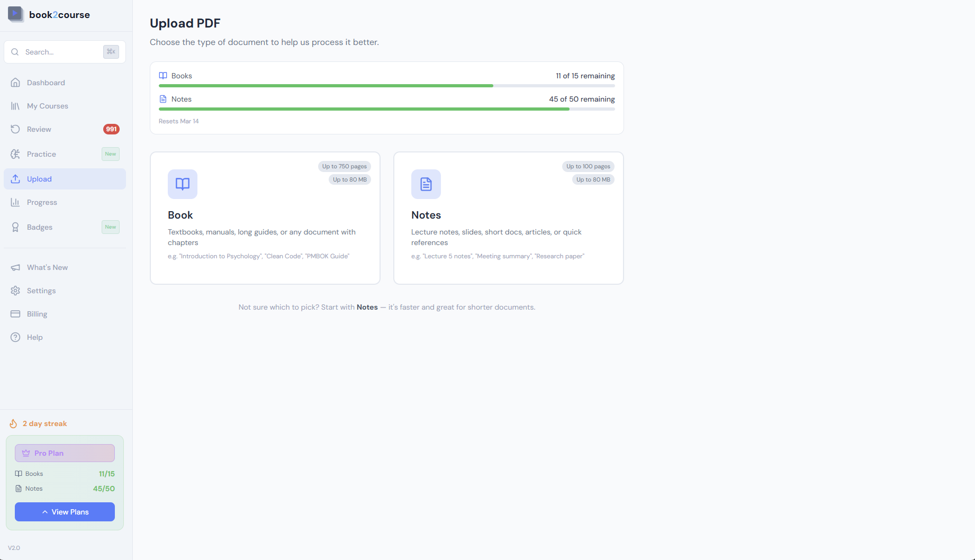This screenshot has width=975, height=560.
Task: Select the My Courses books icon
Action: (16, 105)
